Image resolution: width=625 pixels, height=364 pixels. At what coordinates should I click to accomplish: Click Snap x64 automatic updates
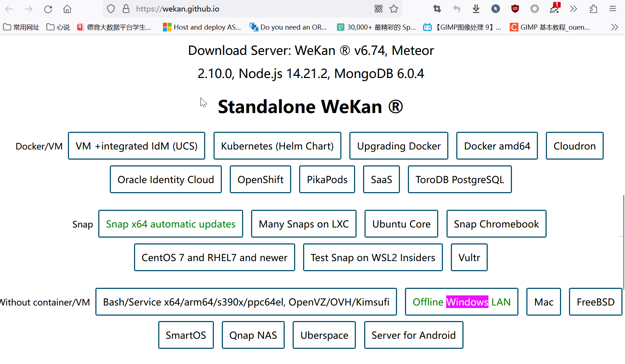click(x=171, y=224)
